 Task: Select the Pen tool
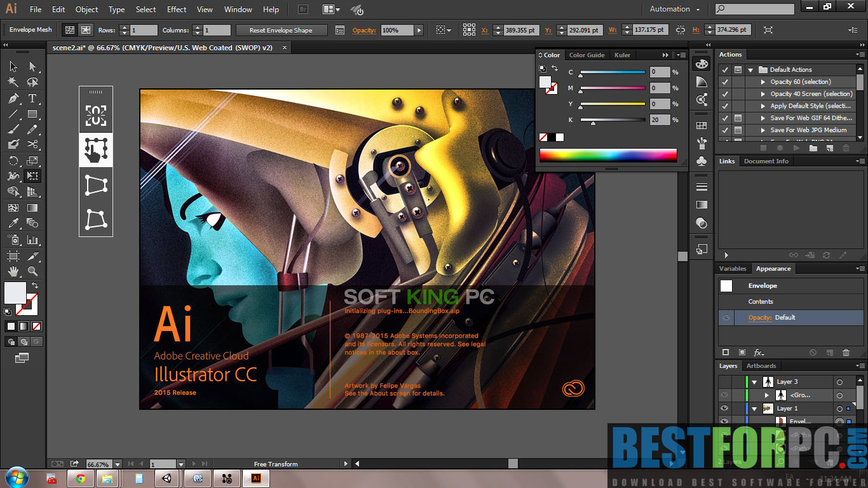(x=13, y=98)
